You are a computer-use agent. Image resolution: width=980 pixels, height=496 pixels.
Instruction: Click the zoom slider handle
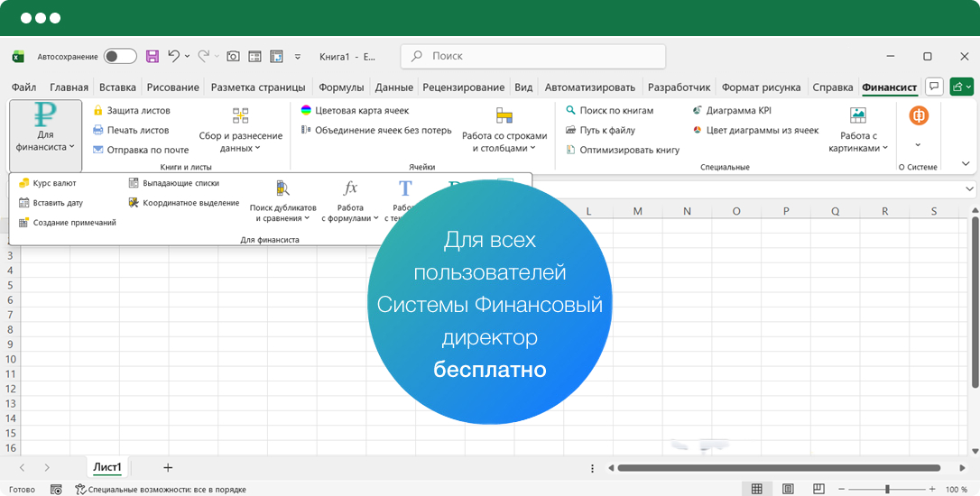[x=887, y=489]
